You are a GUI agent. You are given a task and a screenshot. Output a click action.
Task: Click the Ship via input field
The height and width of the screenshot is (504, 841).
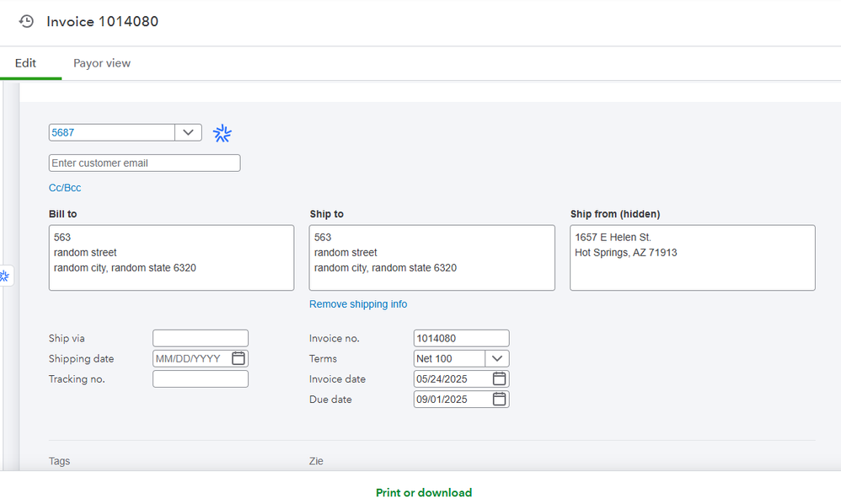pos(201,338)
